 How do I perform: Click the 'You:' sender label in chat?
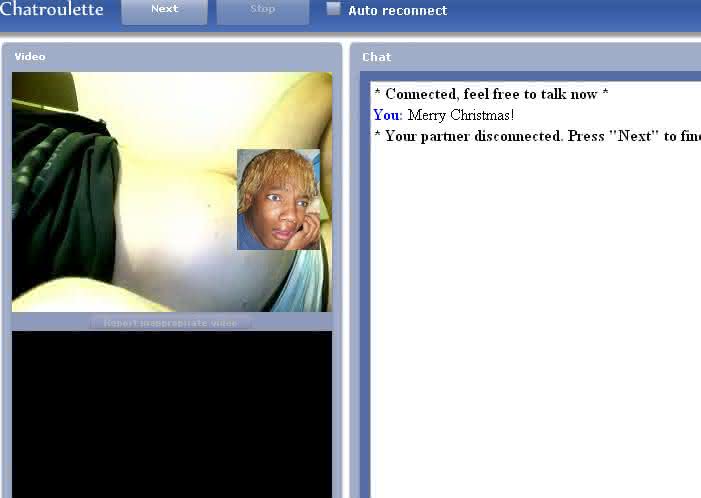(388, 115)
